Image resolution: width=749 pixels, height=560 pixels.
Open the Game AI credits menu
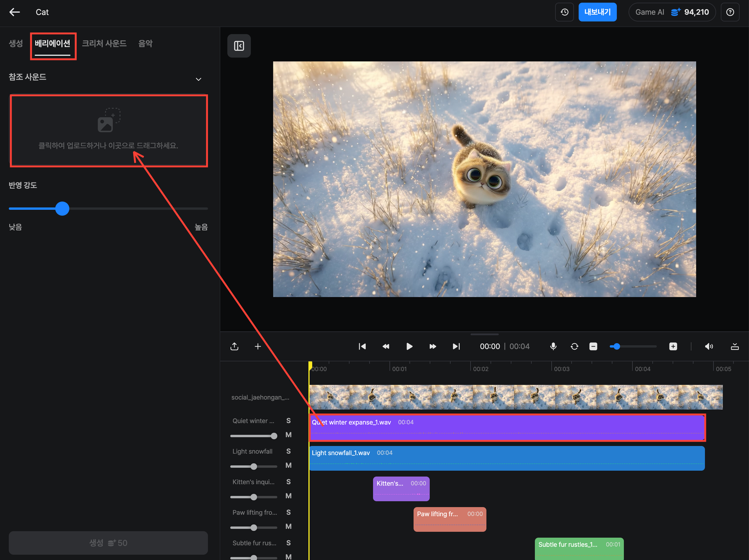point(672,12)
